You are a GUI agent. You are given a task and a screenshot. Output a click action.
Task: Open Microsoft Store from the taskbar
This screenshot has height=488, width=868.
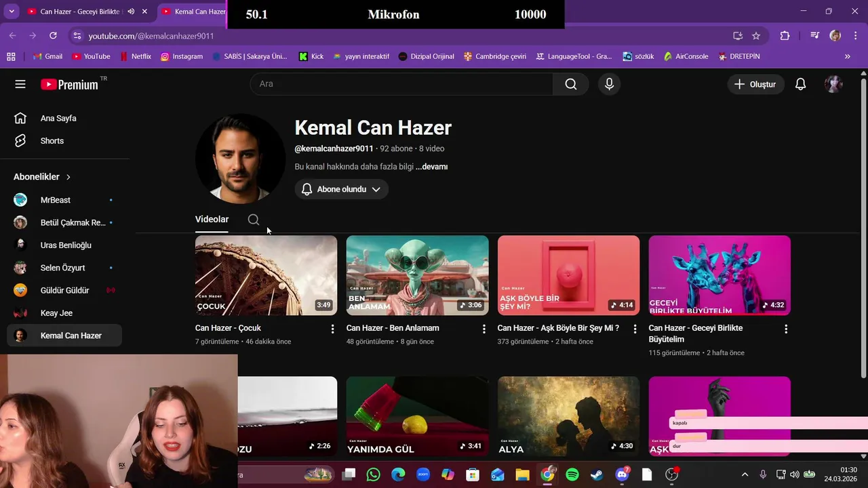473,474
